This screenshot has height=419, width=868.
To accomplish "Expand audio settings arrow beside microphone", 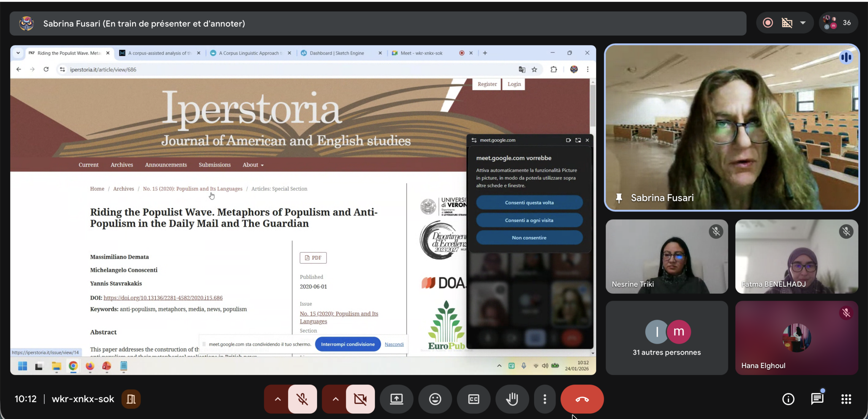I will click(277, 399).
